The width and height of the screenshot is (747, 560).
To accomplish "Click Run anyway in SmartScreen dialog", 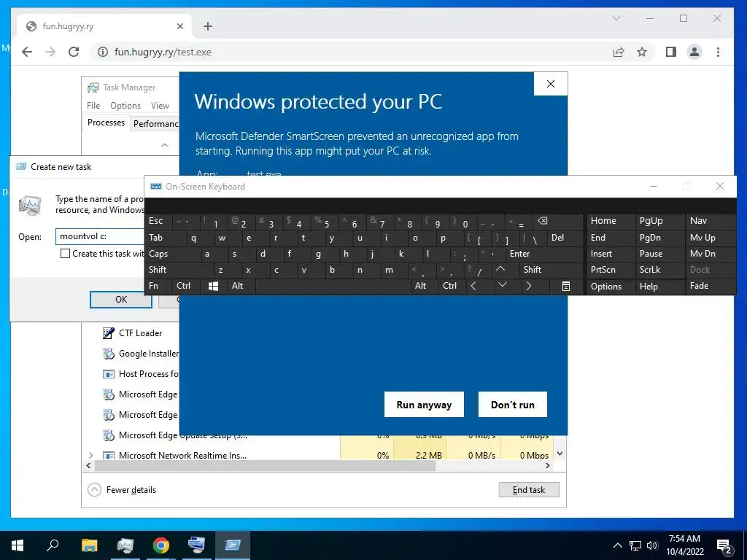I will tap(424, 404).
